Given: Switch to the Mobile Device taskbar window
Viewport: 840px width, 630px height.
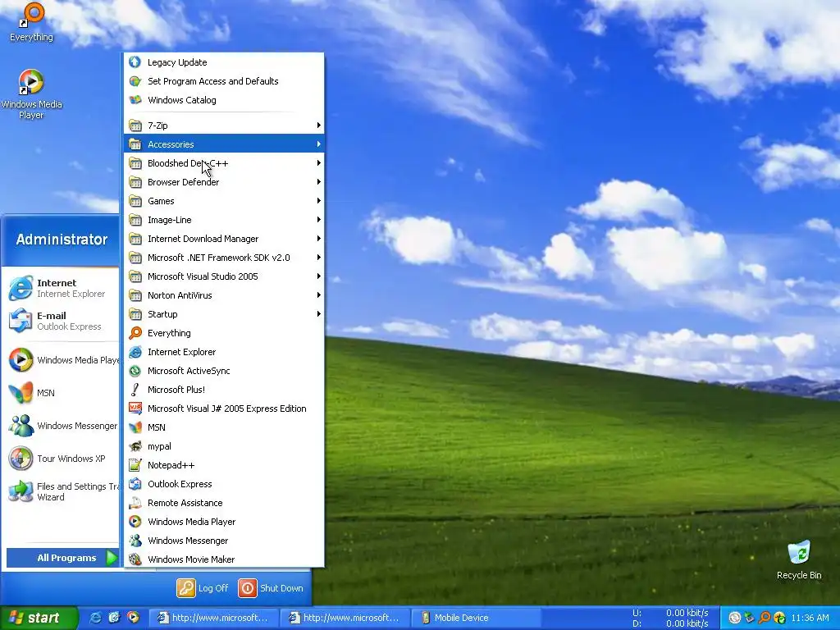Looking at the screenshot, I should pos(477,618).
